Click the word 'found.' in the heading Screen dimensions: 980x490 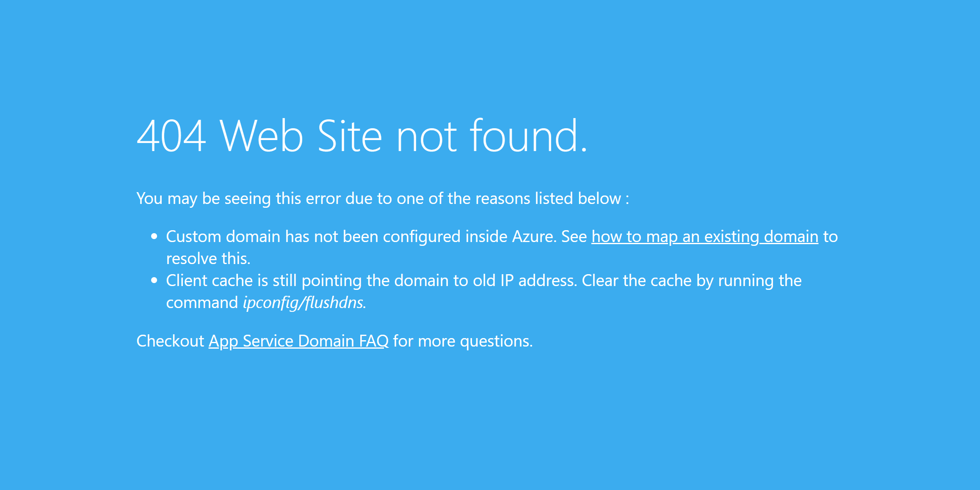click(529, 135)
